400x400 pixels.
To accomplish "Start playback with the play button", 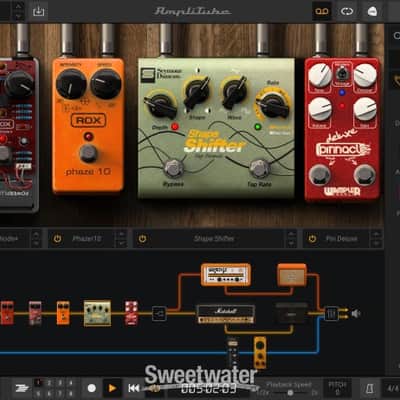I will 112,388.
